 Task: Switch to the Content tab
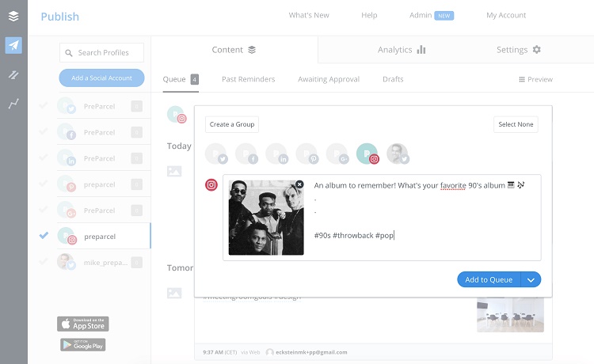point(234,50)
